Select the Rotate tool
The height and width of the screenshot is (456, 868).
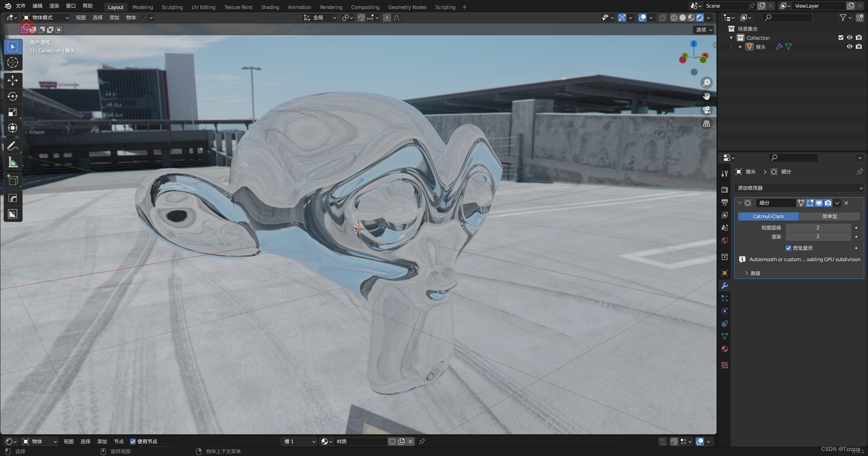(x=12, y=96)
